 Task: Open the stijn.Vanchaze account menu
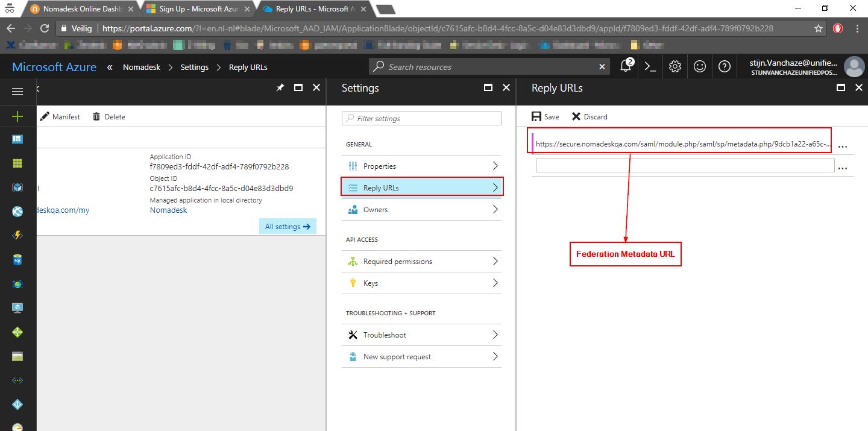tap(807, 67)
